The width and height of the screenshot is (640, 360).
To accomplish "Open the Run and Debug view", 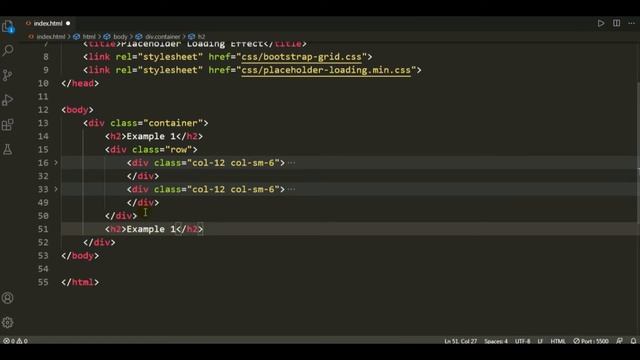I will tap(8, 100).
